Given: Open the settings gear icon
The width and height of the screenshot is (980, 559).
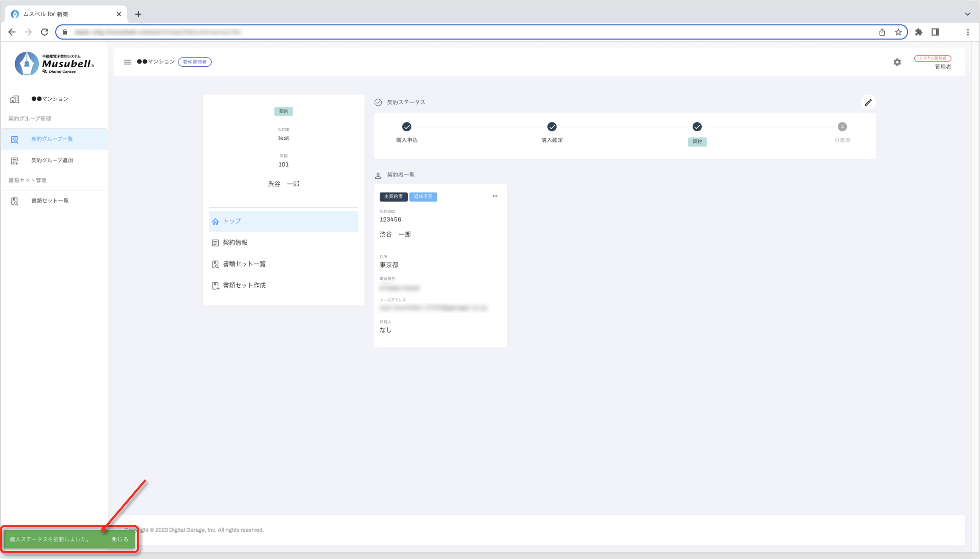Looking at the screenshot, I should (x=897, y=62).
